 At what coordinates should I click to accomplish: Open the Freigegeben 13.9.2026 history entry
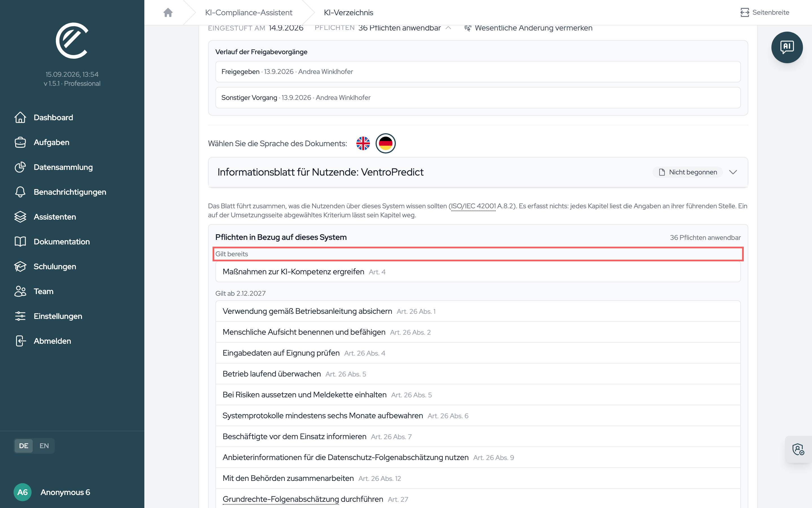point(478,72)
